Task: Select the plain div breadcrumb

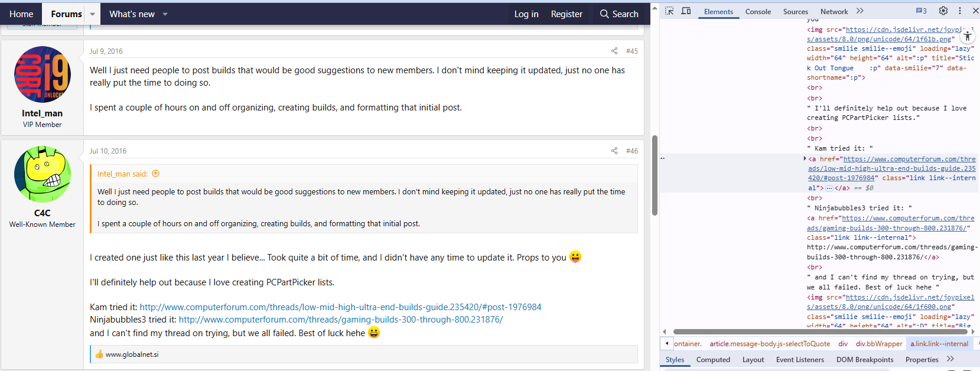Action: coord(843,344)
